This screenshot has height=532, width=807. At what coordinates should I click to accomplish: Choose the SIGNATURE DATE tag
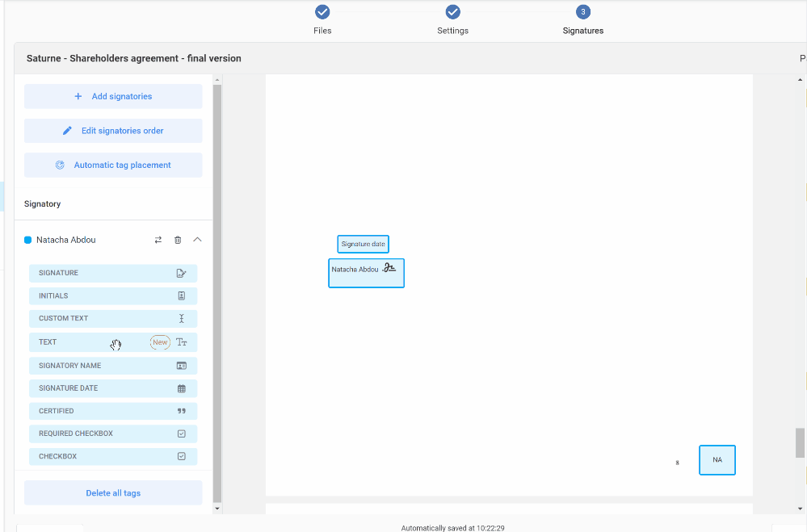tap(113, 388)
